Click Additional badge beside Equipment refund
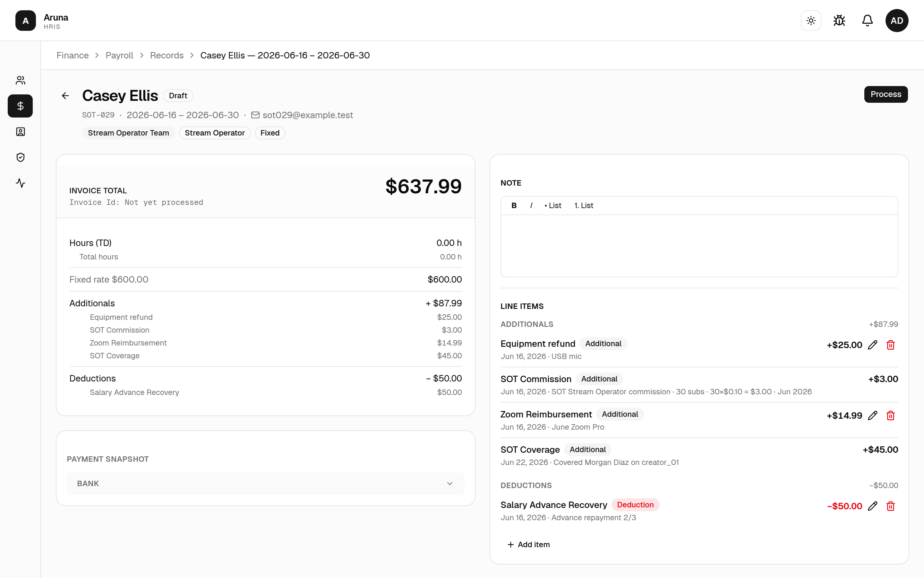Image resolution: width=924 pixels, height=578 pixels. (603, 344)
